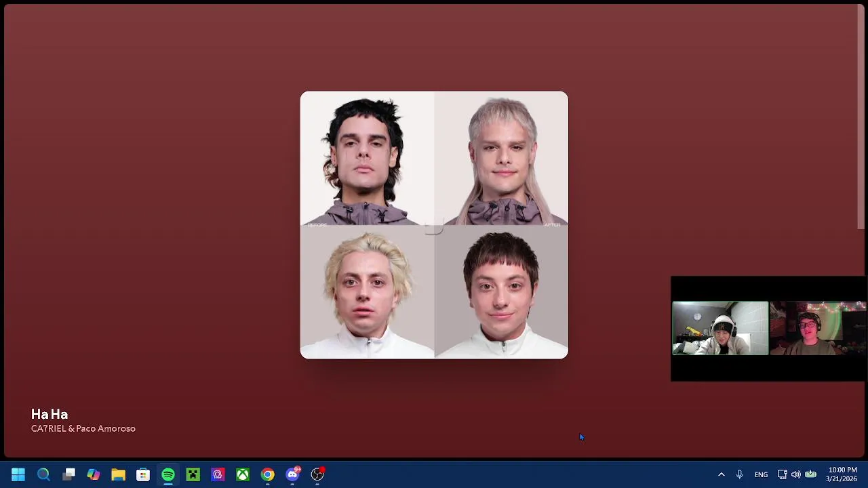Open File Explorer from the taskbar
868x488 pixels.
[x=118, y=474]
